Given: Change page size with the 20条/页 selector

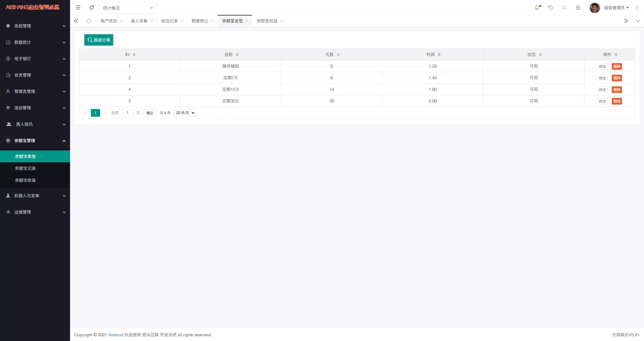Looking at the screenshot, I should pyautogui.click(x=184, y=113).
